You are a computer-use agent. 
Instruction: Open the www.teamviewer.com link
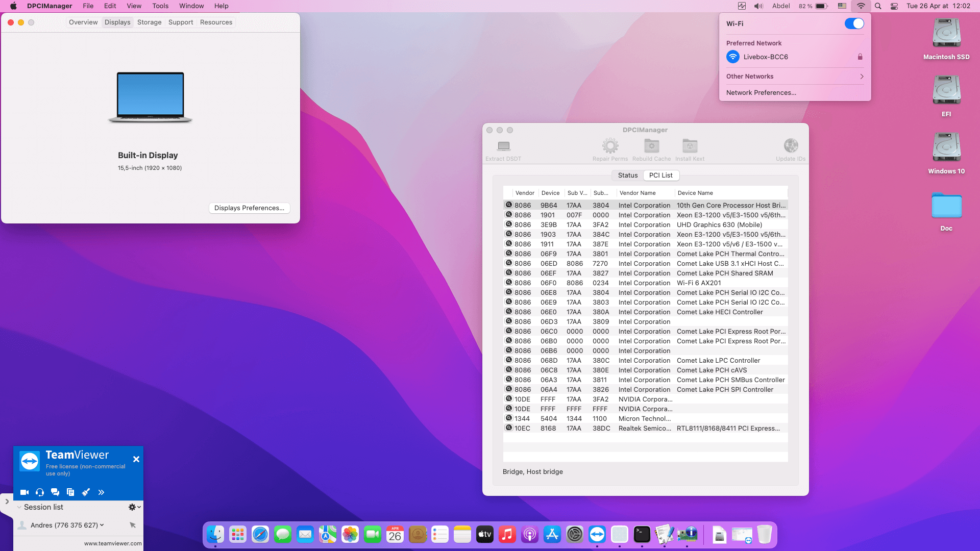pos(113,543)
